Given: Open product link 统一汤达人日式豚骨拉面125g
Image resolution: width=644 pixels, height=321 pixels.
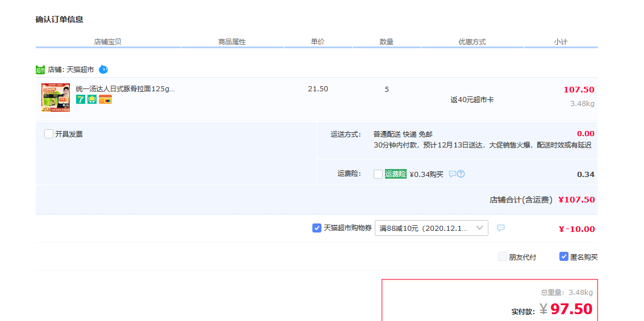Looking at the screenshot, I should (x=126, y=89).
